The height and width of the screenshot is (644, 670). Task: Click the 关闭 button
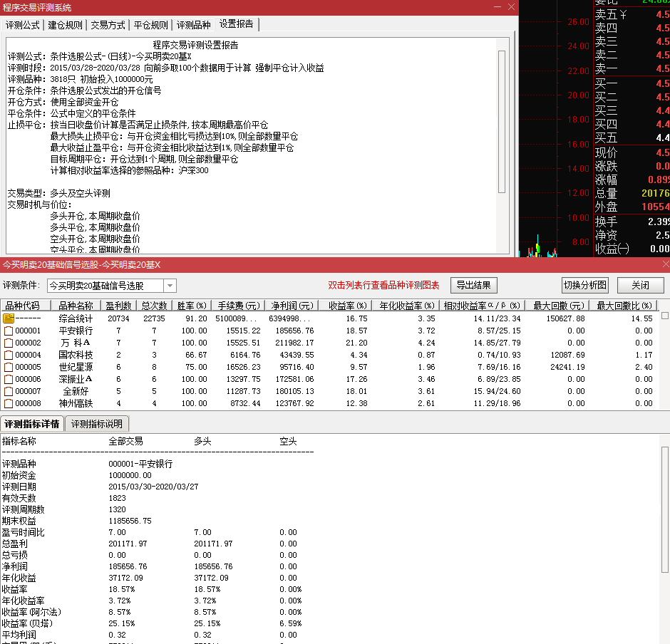[x=641, y=285]
